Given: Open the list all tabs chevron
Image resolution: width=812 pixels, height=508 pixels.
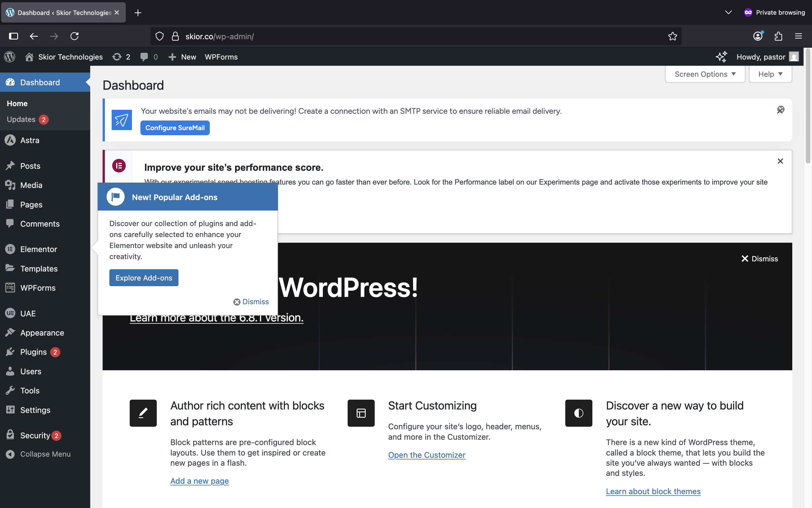Looking at the screenshot, I should click(728, 12).
